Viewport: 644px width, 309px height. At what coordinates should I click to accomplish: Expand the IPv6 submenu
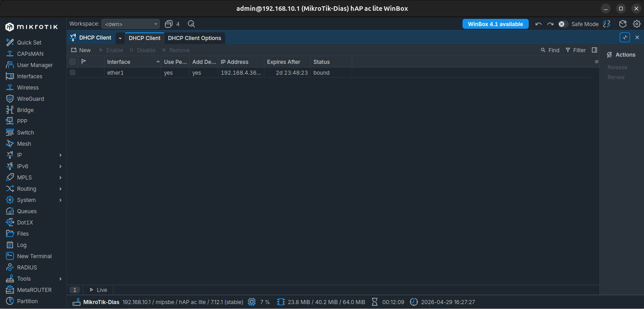click(x=60, y=166)
